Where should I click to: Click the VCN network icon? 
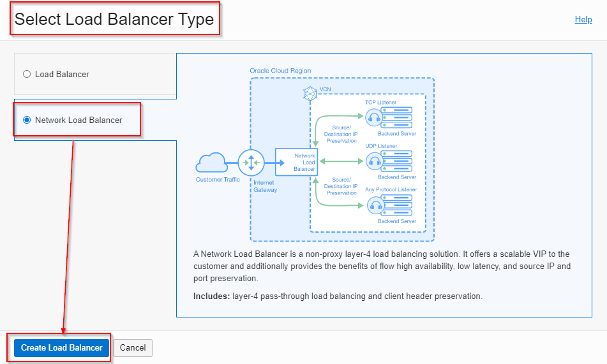tap(310, 94)
